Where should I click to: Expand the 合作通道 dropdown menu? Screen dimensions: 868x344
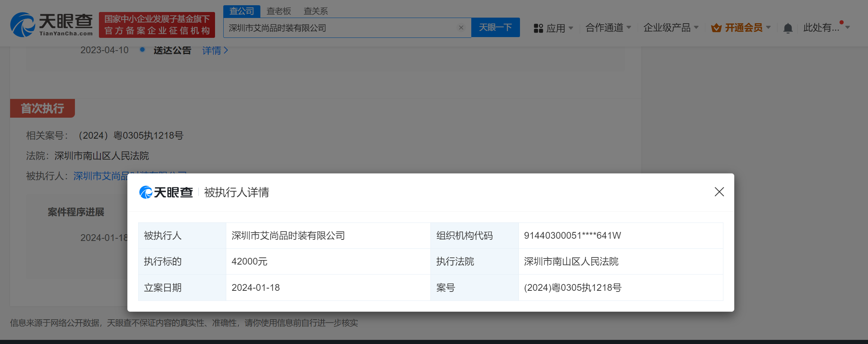608,28
